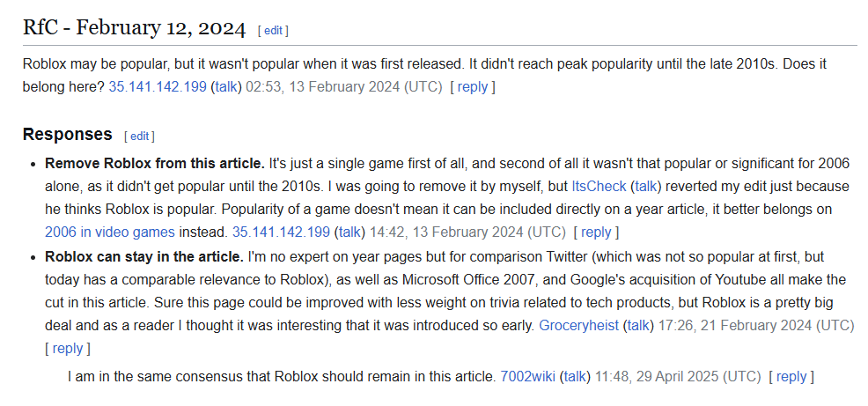
Task: Visit the 7002wiki user page
Action: pyautogui.click(x=527, y=376)
